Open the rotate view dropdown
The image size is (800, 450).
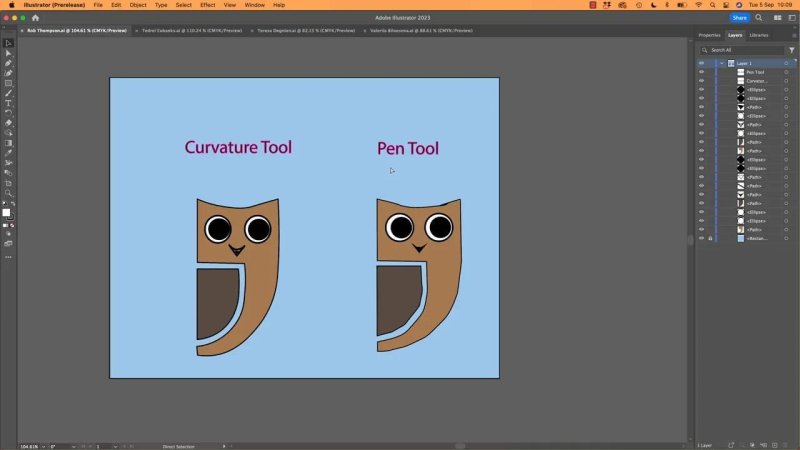tap(73, 446)
